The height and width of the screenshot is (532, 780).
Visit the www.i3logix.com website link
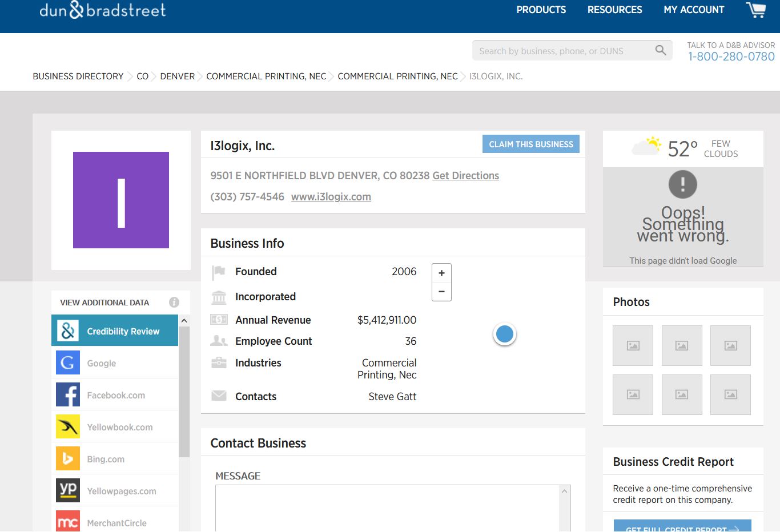[x=331, y=197]
